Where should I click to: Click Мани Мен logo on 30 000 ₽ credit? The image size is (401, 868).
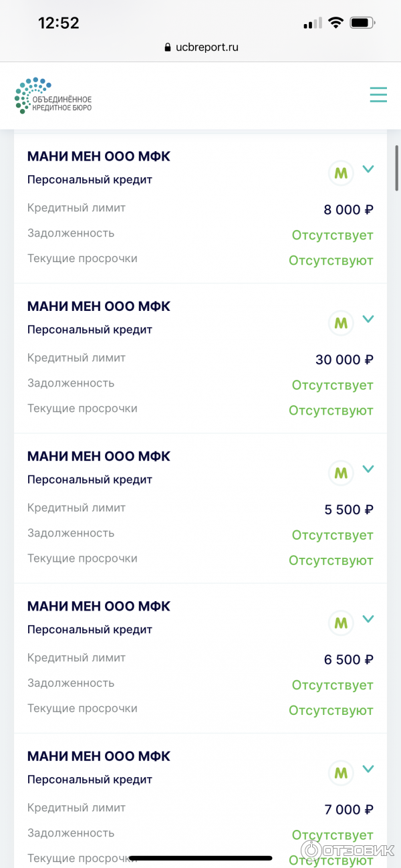point(341,324)
